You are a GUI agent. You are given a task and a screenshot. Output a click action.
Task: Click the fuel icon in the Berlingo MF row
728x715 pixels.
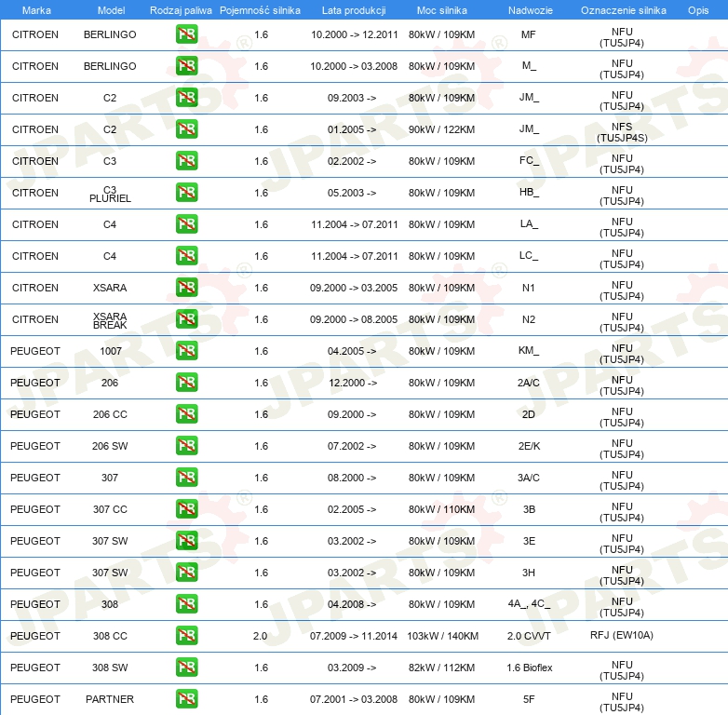pyautogui.click(x=186, y=34)
